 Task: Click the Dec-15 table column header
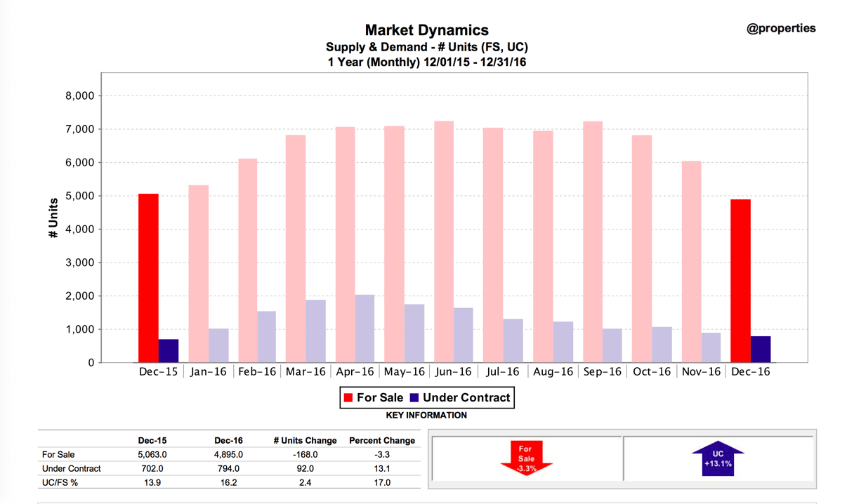click(152, 441)
